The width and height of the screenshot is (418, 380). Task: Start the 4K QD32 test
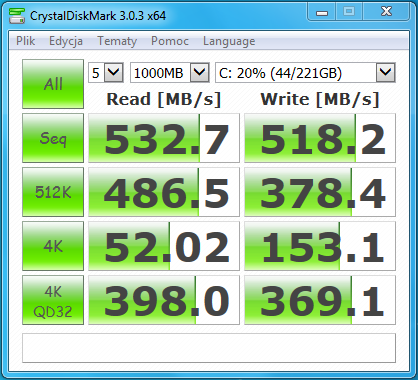pyautogui.click(x=53, y=300)
